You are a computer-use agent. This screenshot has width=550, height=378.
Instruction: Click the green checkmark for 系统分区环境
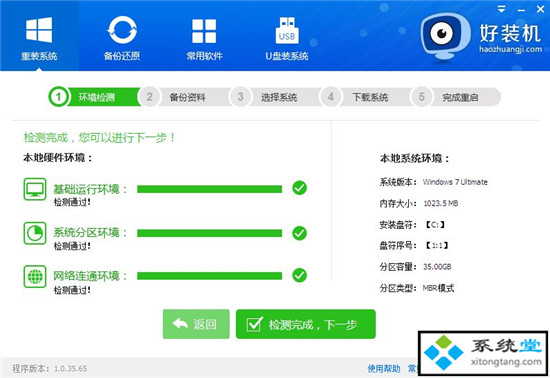coord(300,233)
